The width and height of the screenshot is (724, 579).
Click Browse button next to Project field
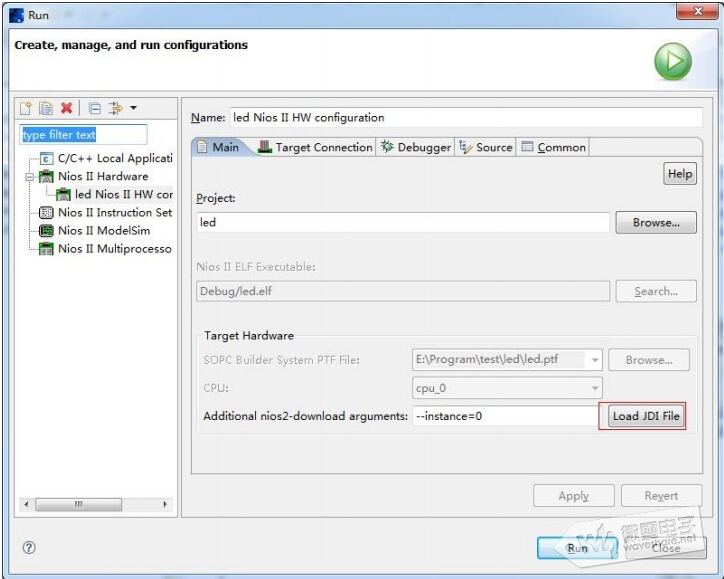point(655,223)
